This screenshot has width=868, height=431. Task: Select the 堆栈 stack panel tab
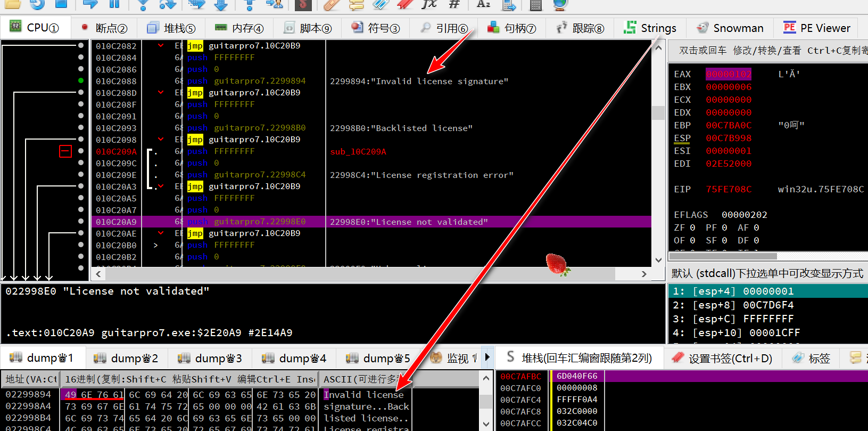(x=580, y=357)
